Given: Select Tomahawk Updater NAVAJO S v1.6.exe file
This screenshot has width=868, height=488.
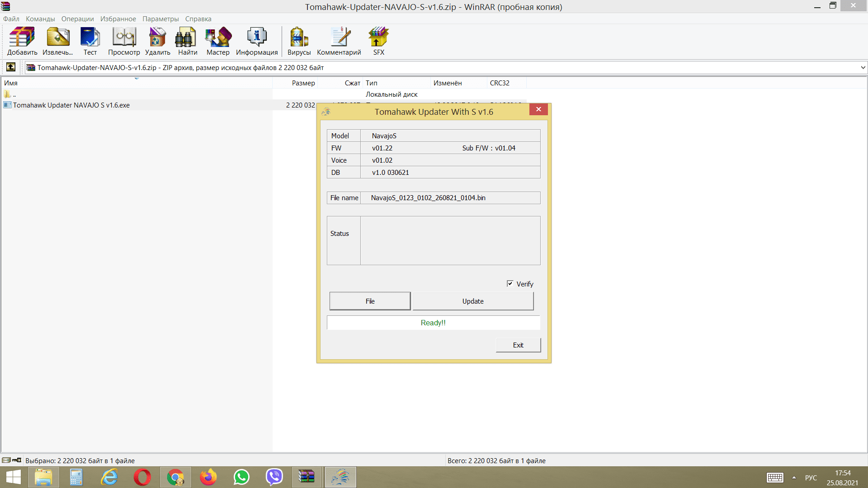Looking at the screenshot, I should [x=71, y=105].
